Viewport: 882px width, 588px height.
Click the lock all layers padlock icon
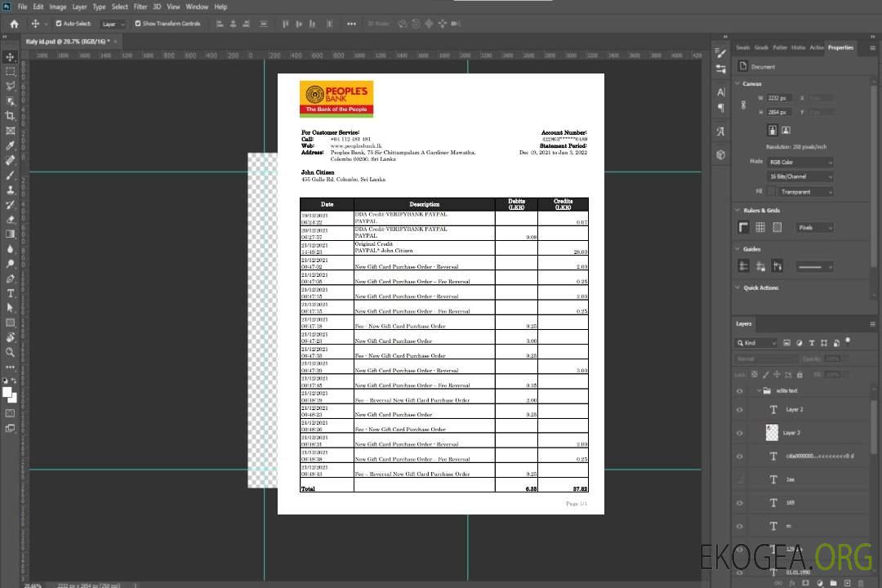pyautogui.click(x=800, y=375)
